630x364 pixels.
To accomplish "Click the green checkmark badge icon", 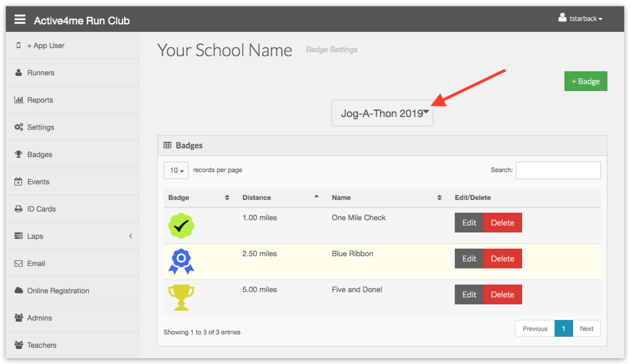I will [x=181, y=226].
